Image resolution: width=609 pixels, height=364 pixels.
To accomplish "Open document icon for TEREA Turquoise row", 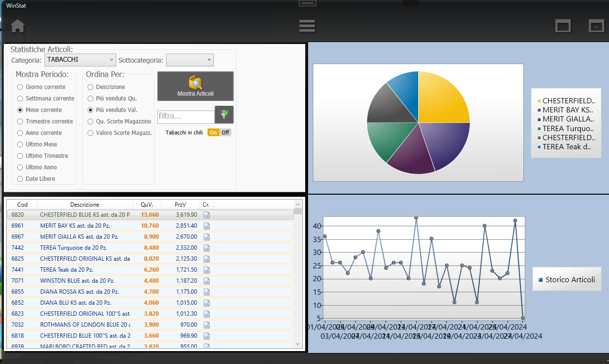I will point(207,248).
